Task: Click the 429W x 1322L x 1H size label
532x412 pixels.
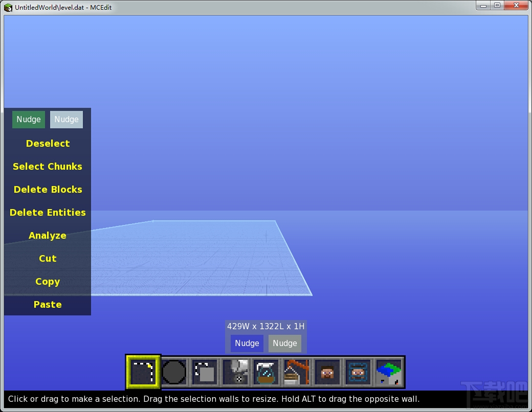Action: (265, 326)
